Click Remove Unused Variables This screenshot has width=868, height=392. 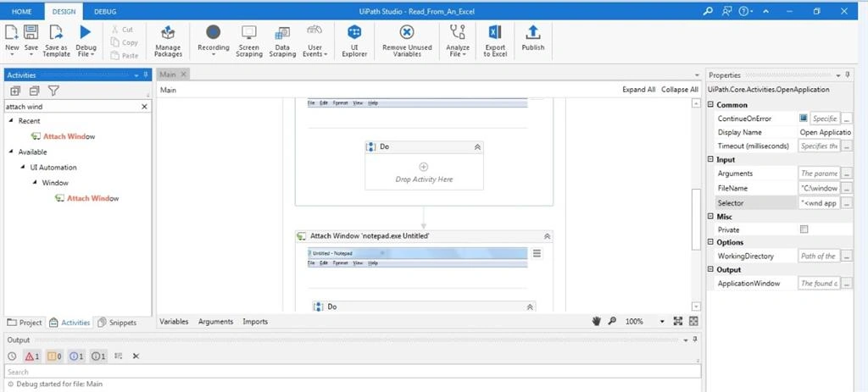click(x=407, y=41)
